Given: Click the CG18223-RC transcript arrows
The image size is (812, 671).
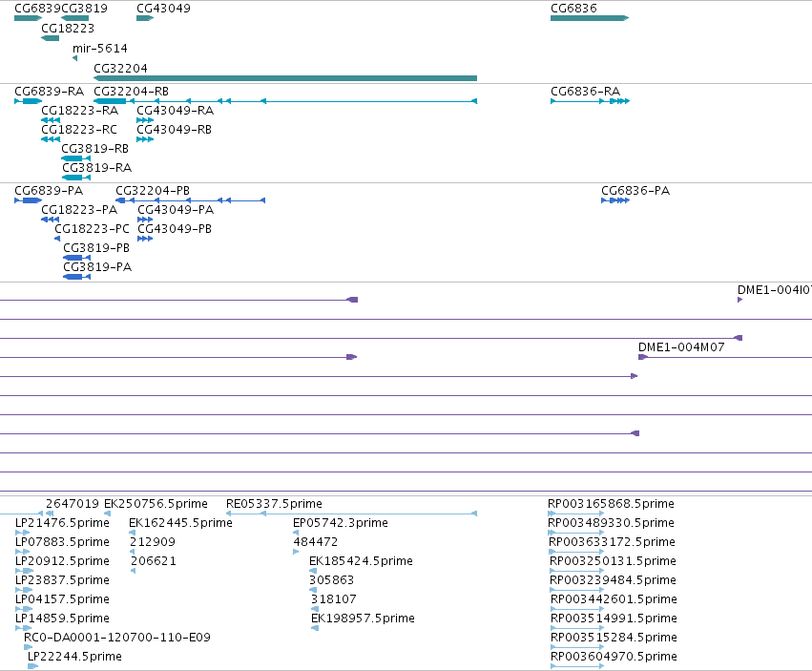Looking at the screenshot, I should 51,138.
